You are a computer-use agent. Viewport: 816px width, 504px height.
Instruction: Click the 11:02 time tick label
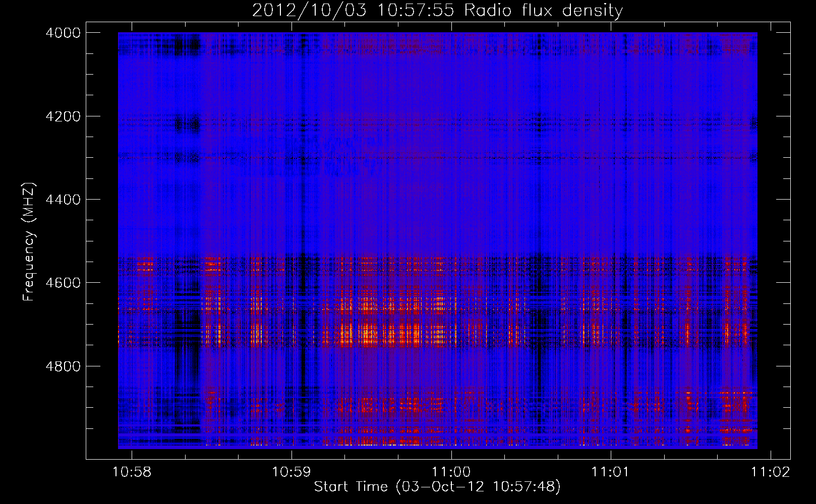pyautogui.click(x=771, y=472)
